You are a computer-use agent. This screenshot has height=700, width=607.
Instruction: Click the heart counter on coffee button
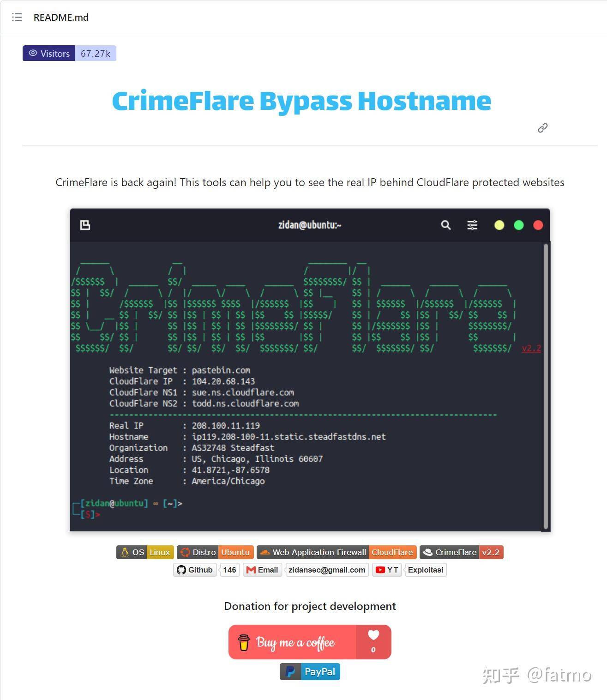click(x=373, y=642)
